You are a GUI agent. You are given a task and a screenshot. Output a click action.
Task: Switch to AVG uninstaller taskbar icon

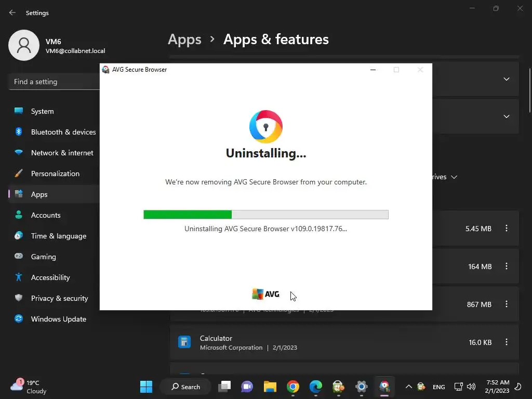tap(384, 387)
